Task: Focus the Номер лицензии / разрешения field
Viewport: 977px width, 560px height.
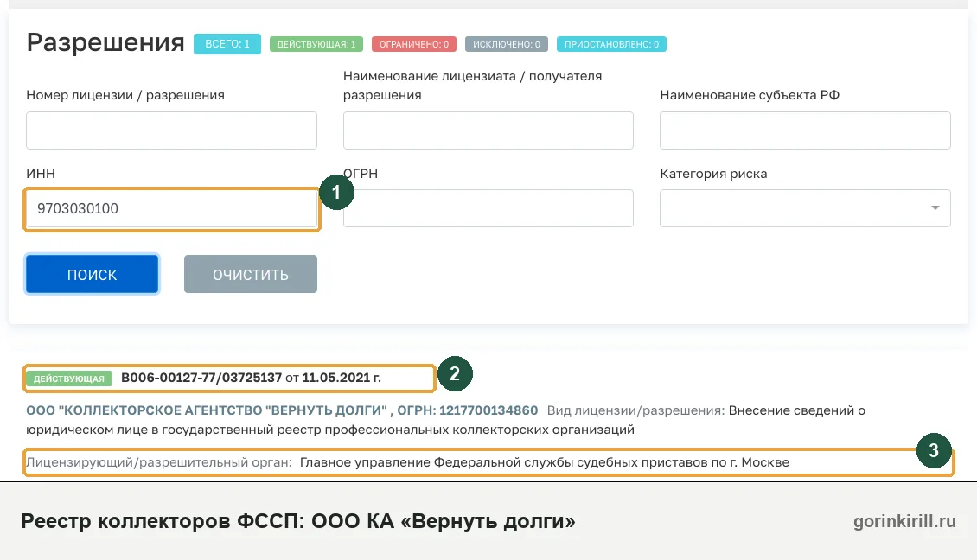Action: (171, 130)
